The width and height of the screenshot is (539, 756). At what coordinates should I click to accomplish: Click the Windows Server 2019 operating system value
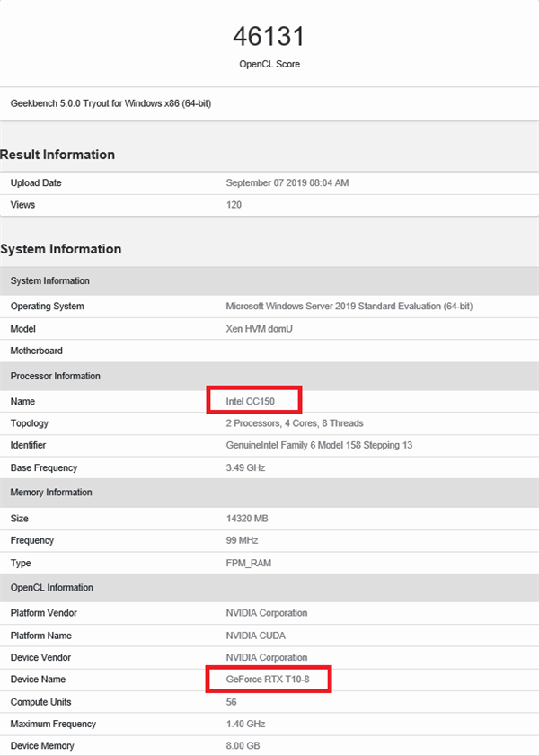tap(349, 307)
